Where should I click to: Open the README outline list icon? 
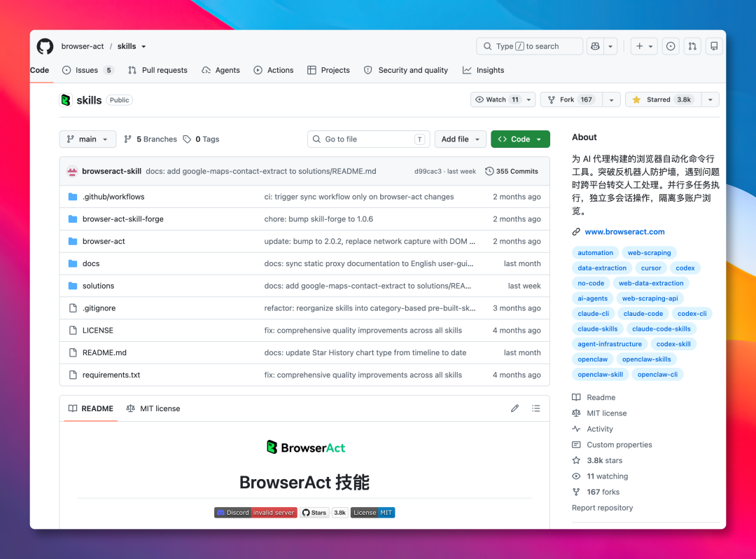(x=535, y=408)
